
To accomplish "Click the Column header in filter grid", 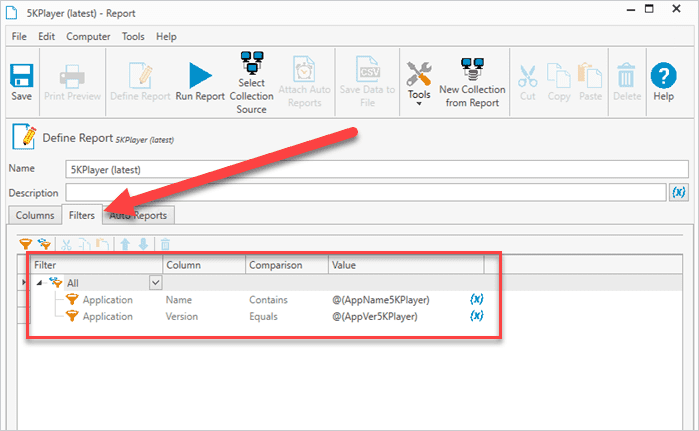I will 204,265.
